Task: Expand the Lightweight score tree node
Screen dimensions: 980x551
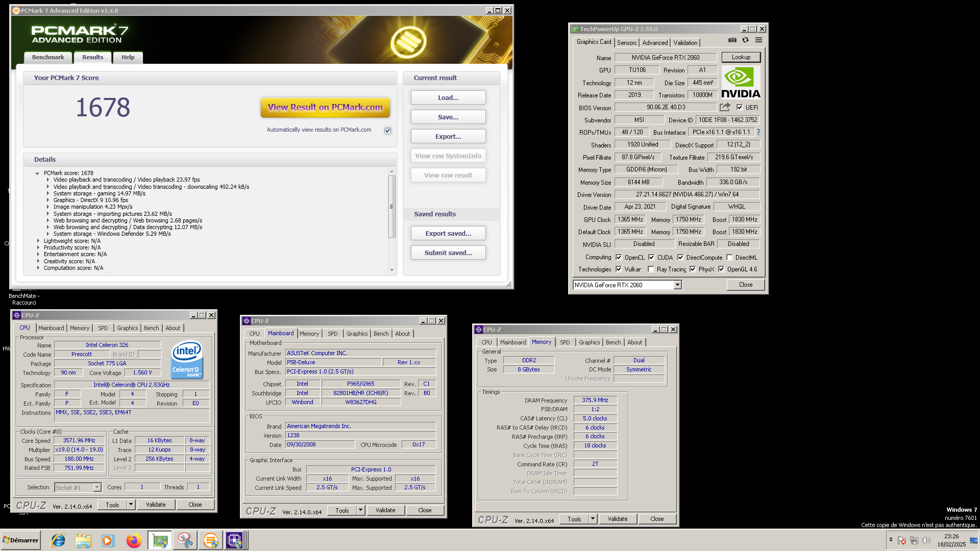Action: pyautogui.click(x=38, y=241)
